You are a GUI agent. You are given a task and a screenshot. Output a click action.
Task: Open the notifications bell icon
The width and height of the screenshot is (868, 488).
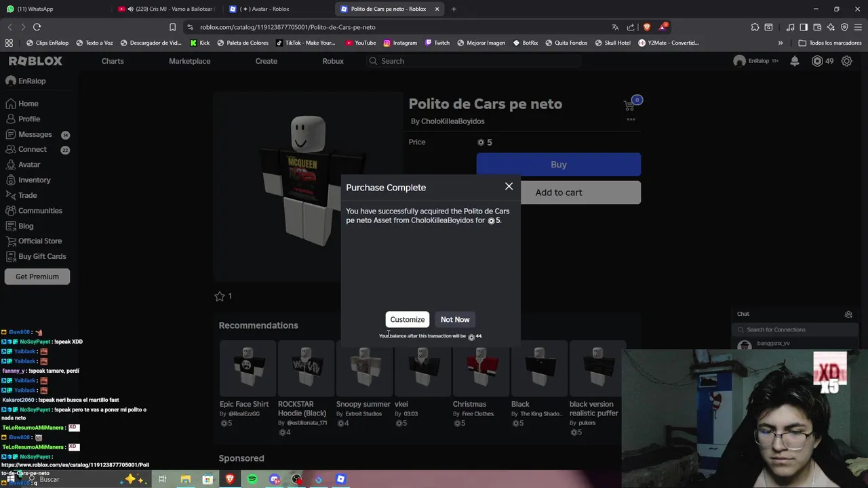(x=795, y=61)
